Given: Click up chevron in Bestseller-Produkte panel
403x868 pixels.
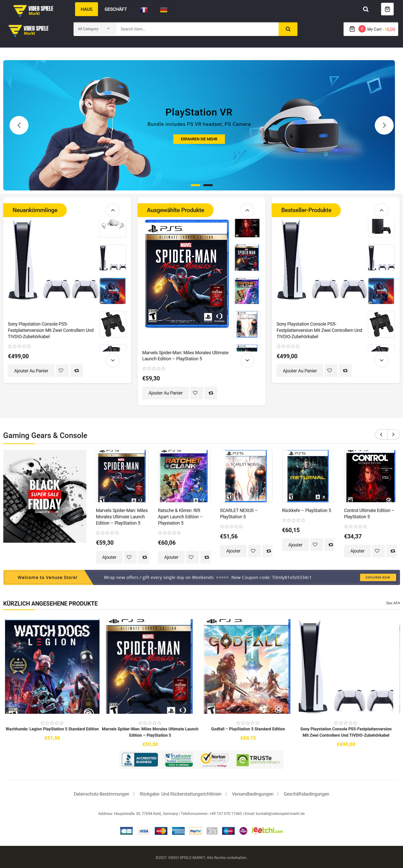Looking at the screenshot, I should point(381,210).
